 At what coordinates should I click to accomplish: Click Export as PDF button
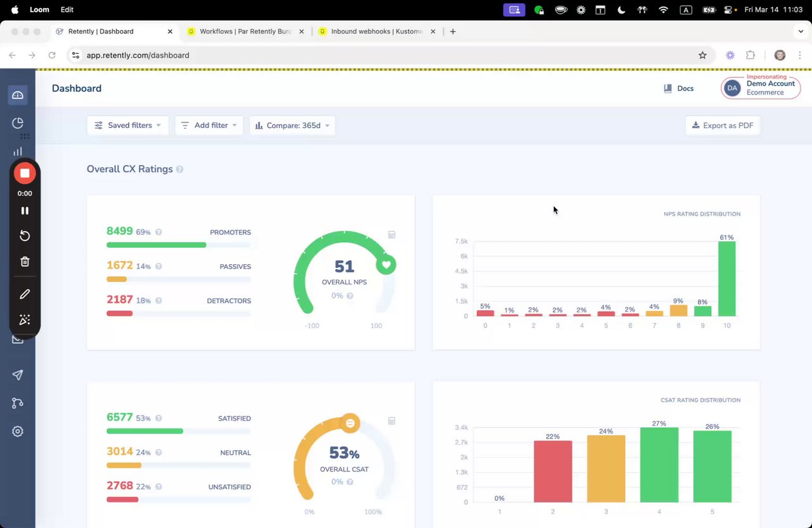tap(723, 126)
